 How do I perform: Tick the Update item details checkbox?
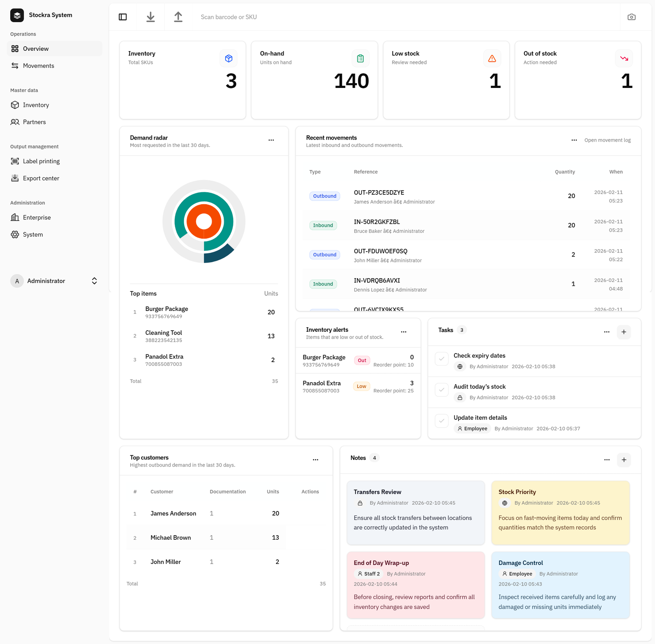pos(441,421)
